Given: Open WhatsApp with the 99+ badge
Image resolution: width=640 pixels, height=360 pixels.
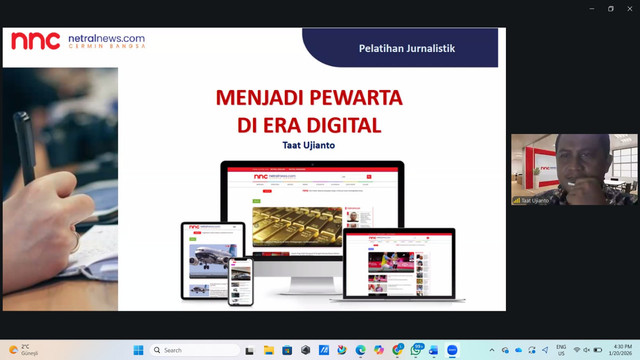Looking at the screenshot, I should point(416,350).
